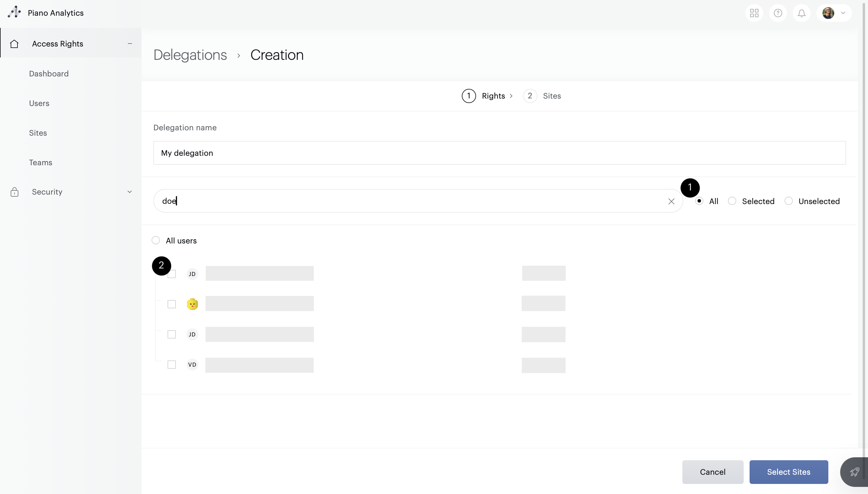Expand the Security sidebar section
This screenshot has height=494, width=868.
[130, 192]
